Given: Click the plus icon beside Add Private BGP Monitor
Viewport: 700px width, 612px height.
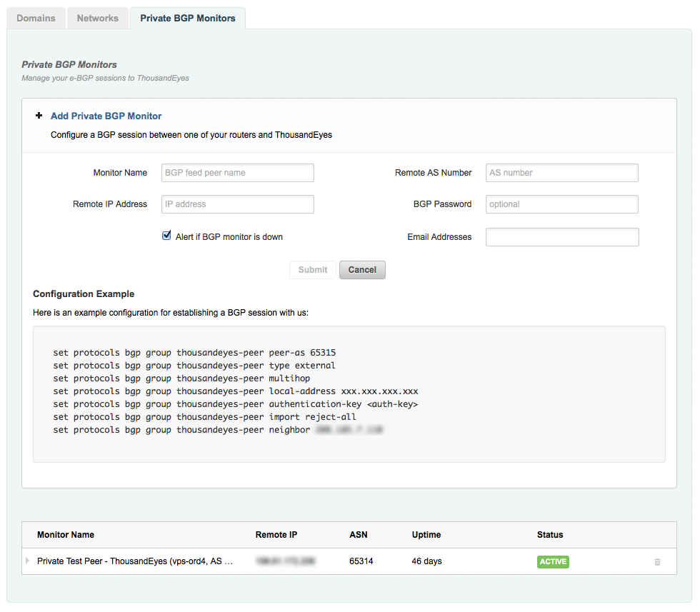Looking at the screenshot, I should [39, 116].
